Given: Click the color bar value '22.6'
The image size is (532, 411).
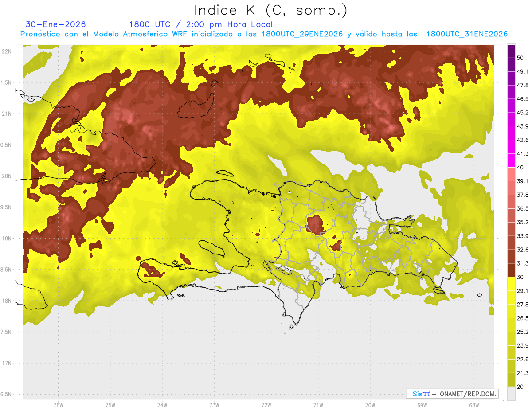Looking at the screenshot, I should click(x=523, y=359).
